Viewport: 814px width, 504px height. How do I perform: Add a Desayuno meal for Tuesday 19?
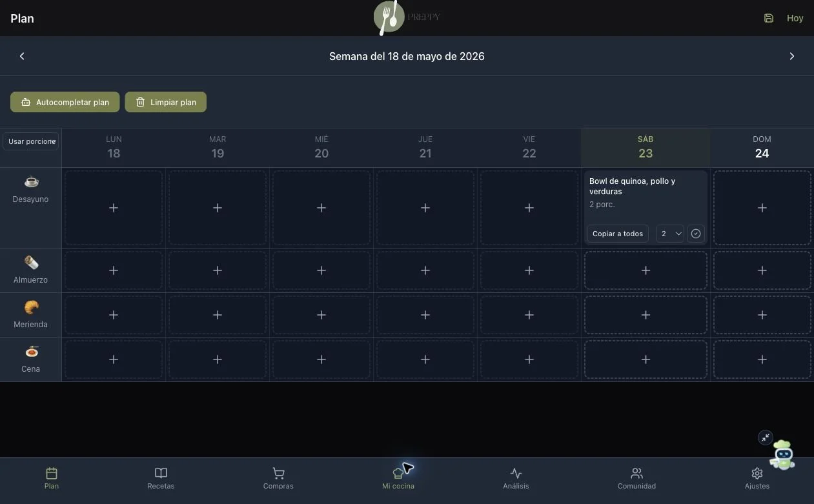[x=218, y=208]
